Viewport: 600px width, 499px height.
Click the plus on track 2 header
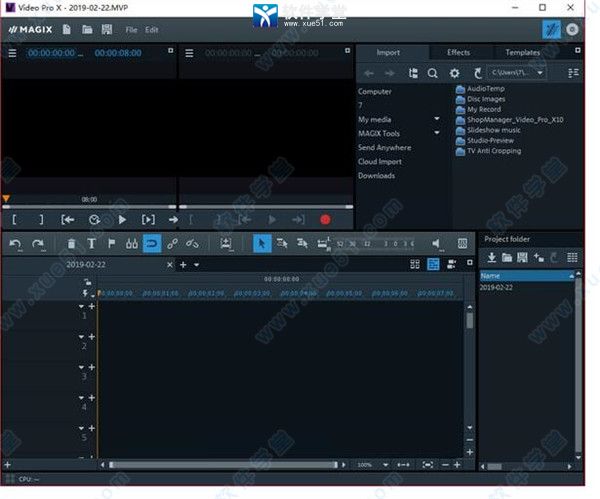(x=92, y=336)
